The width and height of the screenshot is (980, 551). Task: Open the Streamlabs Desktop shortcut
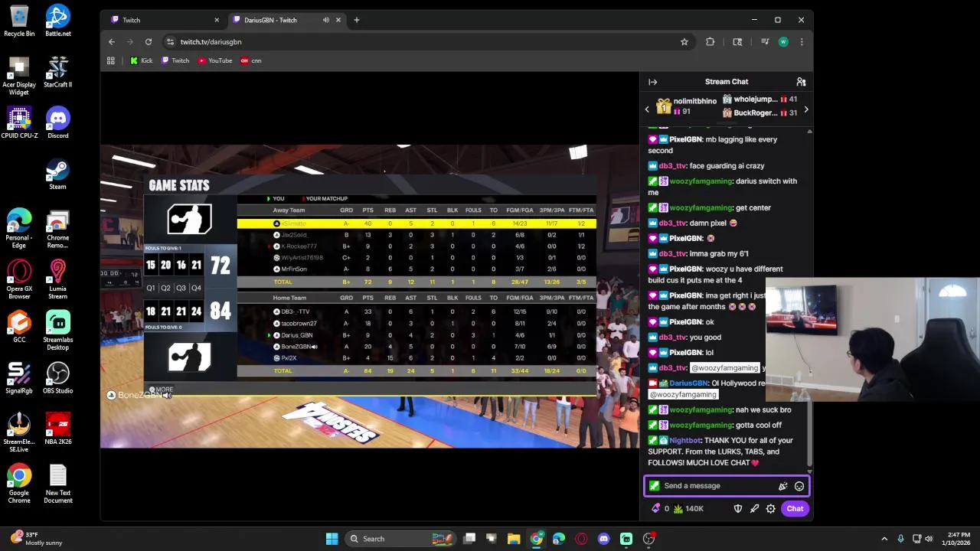coord(58,331)
